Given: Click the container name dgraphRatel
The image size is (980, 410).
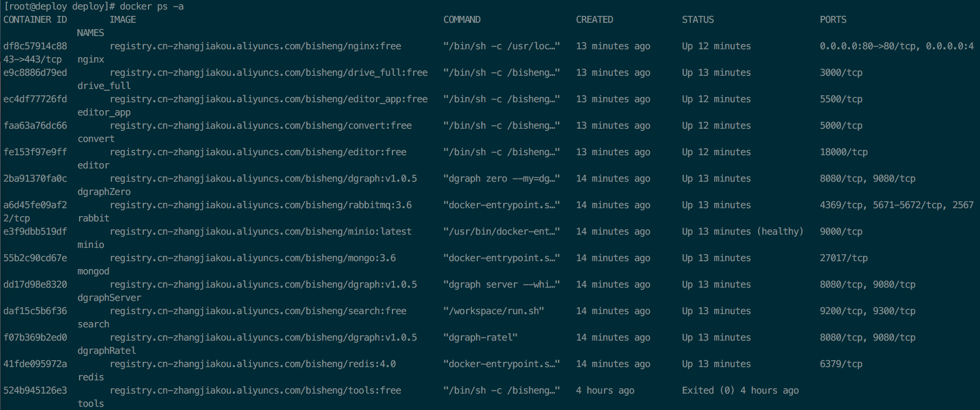Looking at the screenshot, I should tap(107, 351).
